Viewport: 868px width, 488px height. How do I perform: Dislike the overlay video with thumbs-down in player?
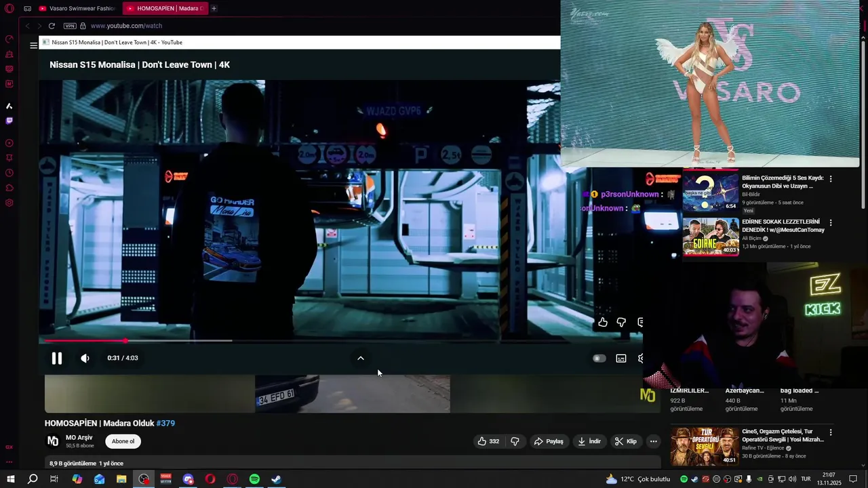pyautogui.click(x=621, y=322)
